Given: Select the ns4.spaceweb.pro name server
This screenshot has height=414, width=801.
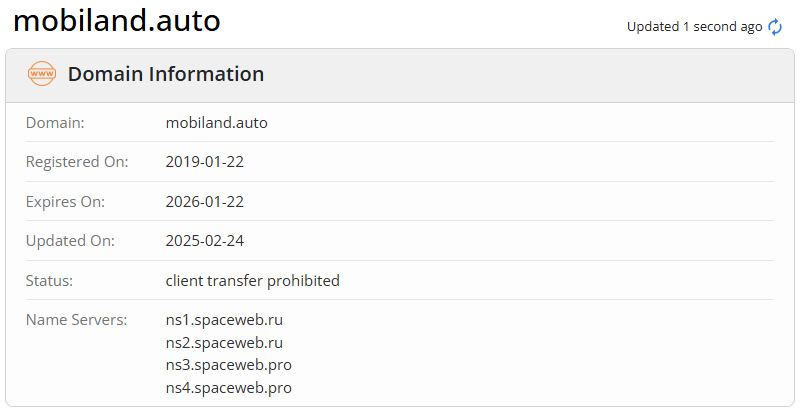Looking at the screenshot, I should coord(229,387).
